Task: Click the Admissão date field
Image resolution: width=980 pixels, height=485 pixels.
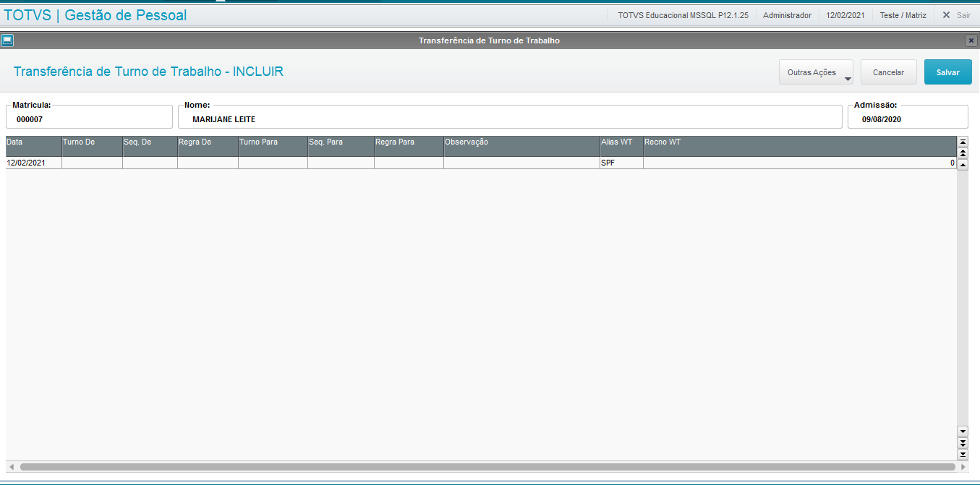Action: tap(908, 117)
